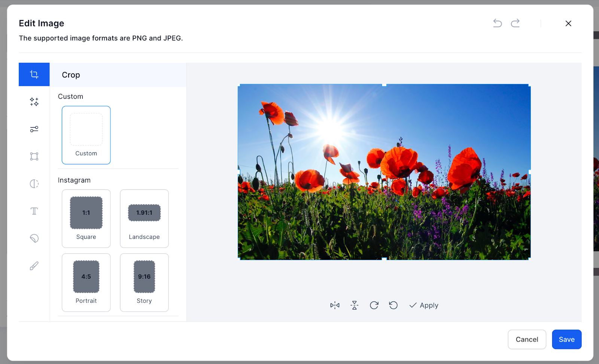Undo the last edit

coord(497,23)
